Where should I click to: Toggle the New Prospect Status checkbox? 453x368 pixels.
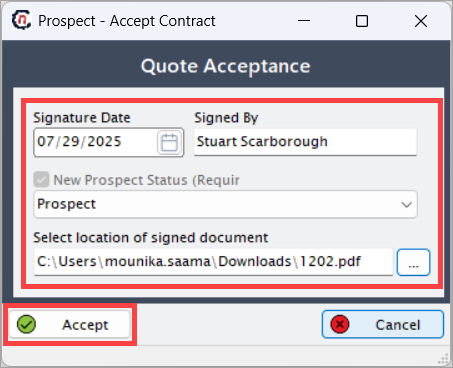[41, 180]
